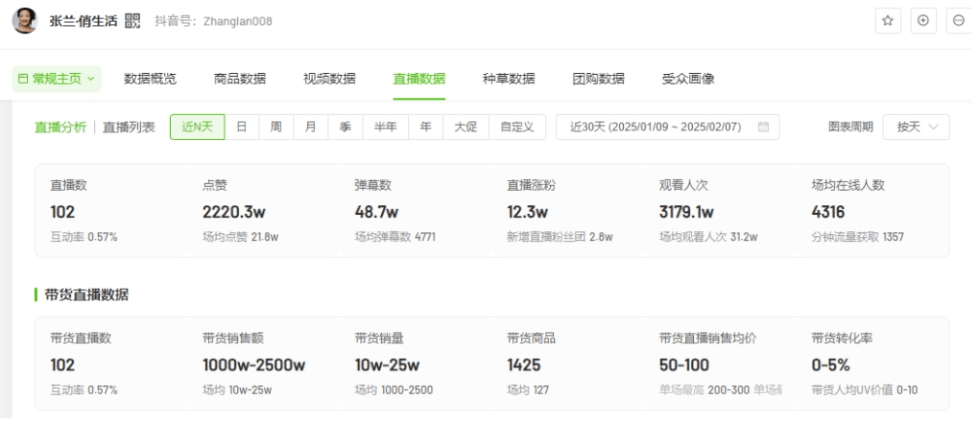Image resolution: width=980 pixels, height=423 pixels.
Task: Switch to the 商品数据 tab
Action: pos(240,79)
